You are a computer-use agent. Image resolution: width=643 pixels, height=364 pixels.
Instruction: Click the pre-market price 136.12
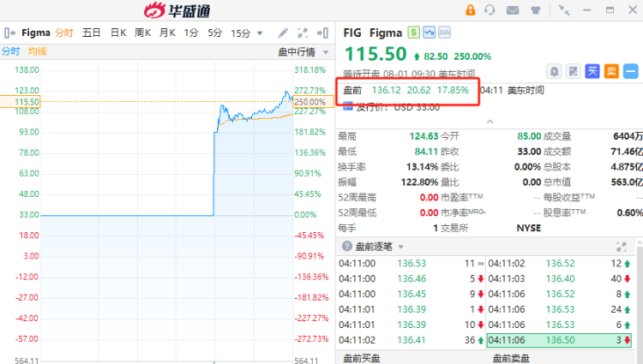[x=387, y=90]
